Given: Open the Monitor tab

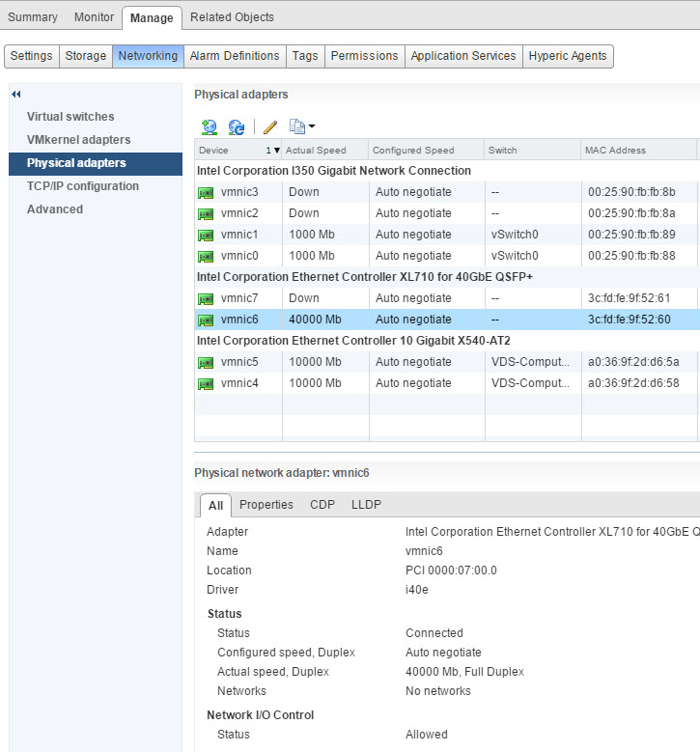Looking at the screenshot, I should coord(94,17).
